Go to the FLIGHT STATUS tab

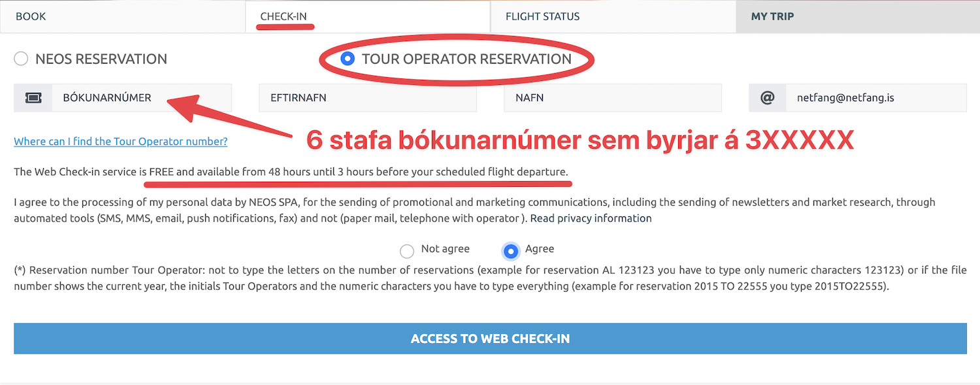tap(542, 16)
